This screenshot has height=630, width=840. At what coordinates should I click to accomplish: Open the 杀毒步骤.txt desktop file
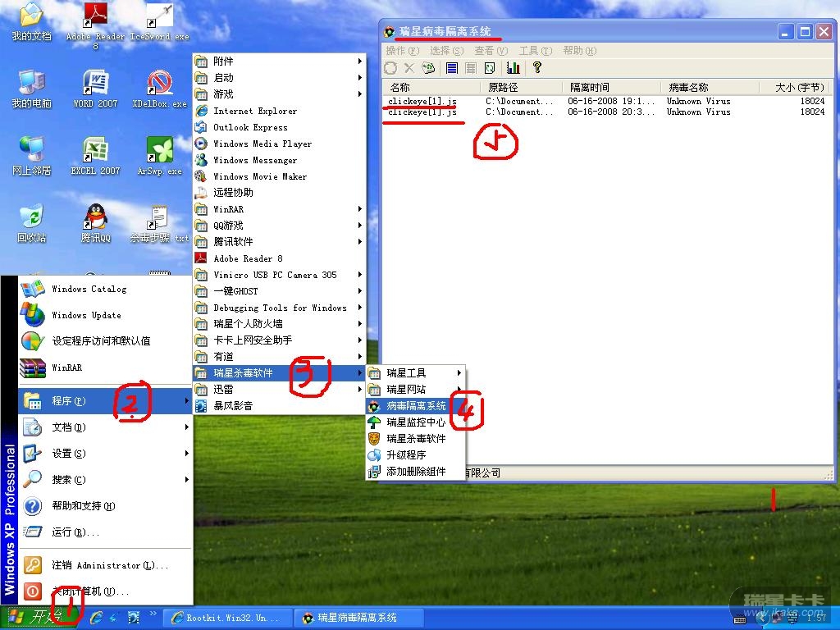160,223
